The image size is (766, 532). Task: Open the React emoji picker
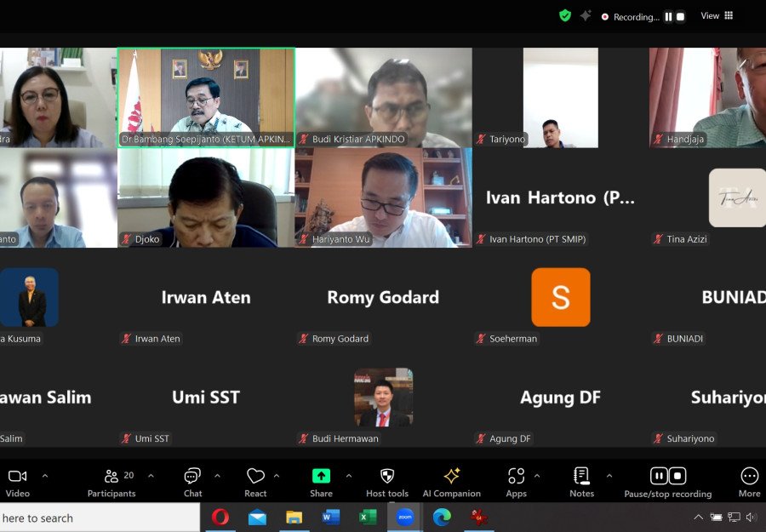click(255, 483)
